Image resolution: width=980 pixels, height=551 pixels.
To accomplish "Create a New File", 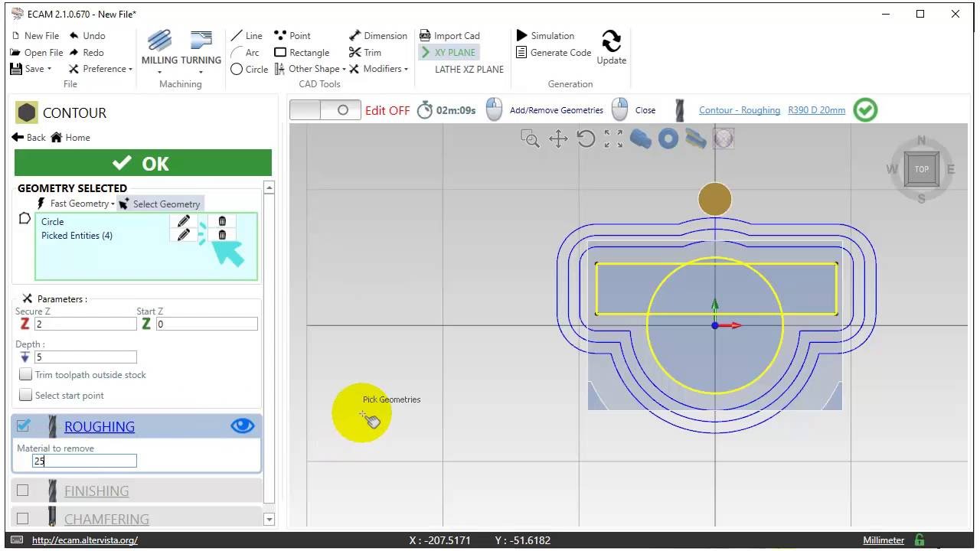I will pyautogui.click(x=35, y=36).
